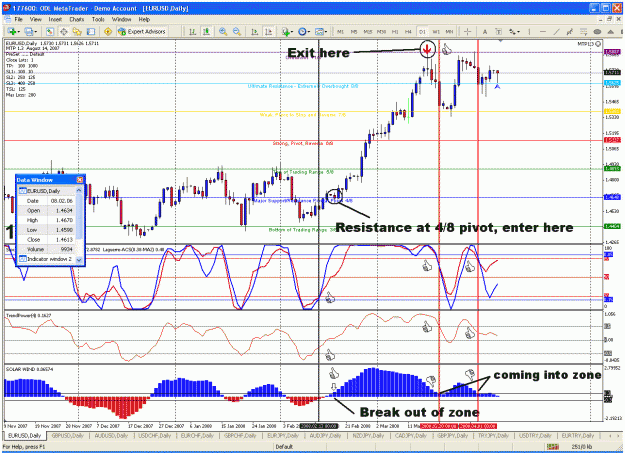Open the New Chart toolbar icon

point(12,32)
